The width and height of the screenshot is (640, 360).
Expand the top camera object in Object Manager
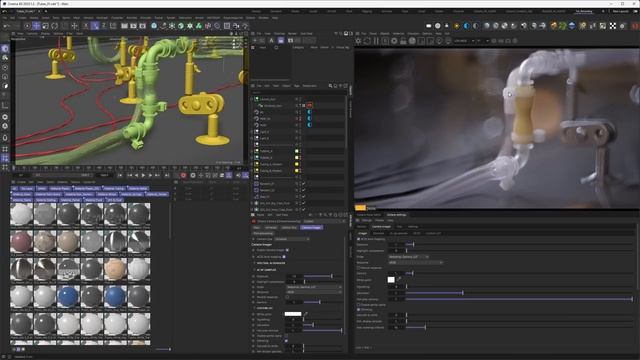(x=252, y=99)
